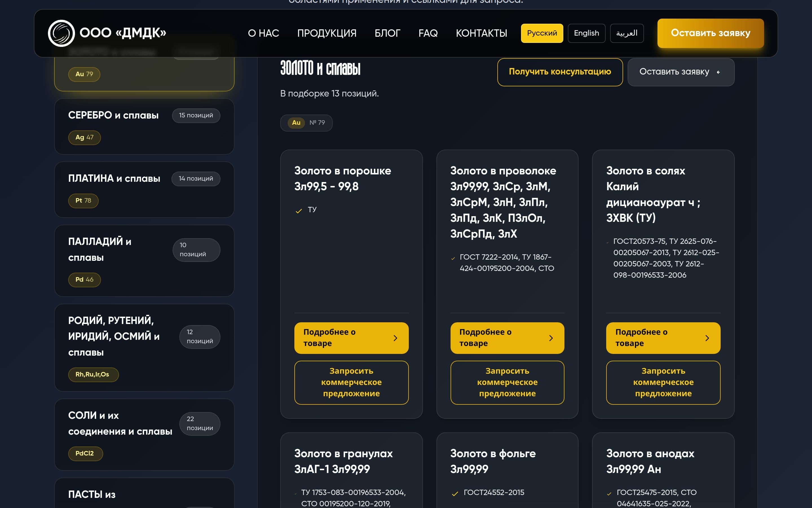812x508 pixels.
Task: Click the 22 позиции count badge
Action: click(x=200, y=424)
